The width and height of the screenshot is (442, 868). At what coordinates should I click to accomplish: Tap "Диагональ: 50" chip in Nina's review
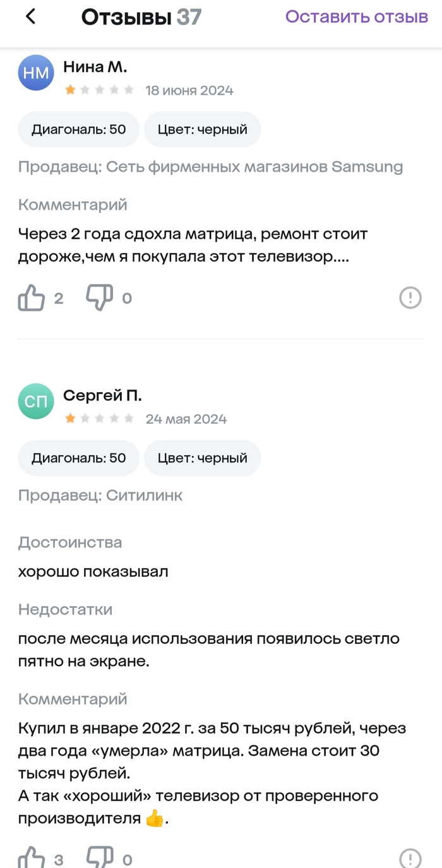[79, 129]
